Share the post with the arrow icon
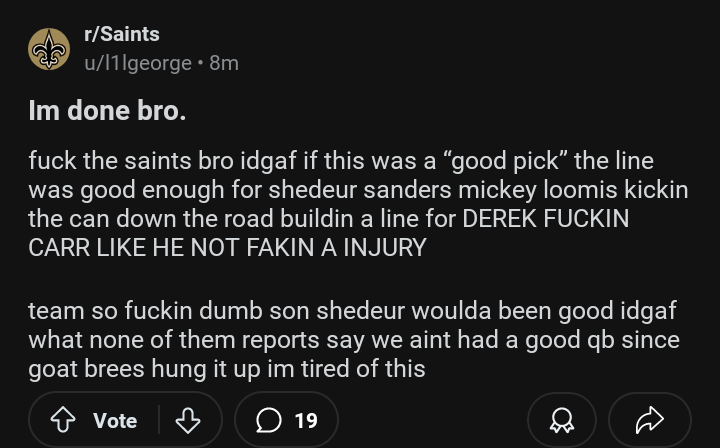The height and width of the screenshot is (448, 720). 650,420
